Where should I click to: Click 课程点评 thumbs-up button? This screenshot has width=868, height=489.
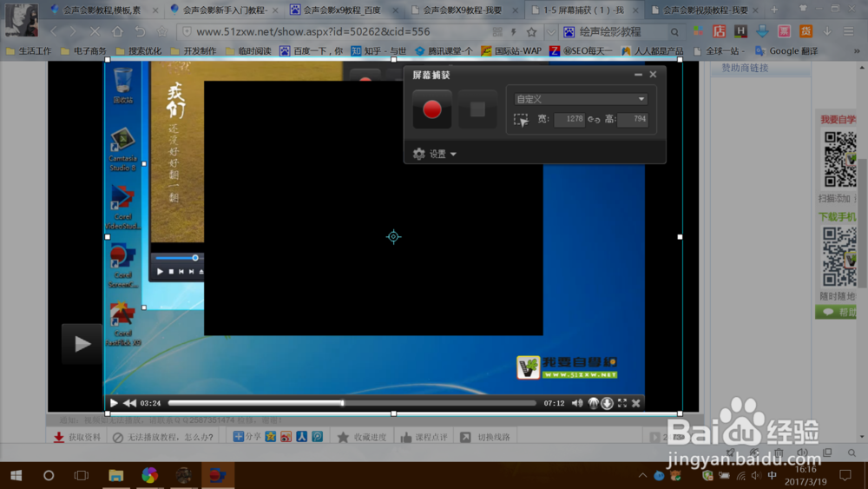click(424, 437)
